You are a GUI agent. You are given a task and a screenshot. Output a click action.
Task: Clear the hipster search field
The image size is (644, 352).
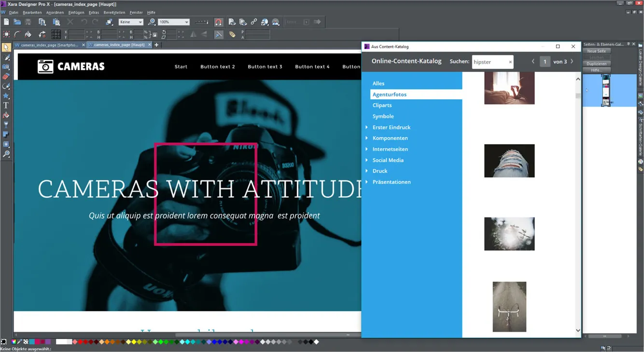coord(510,62)
